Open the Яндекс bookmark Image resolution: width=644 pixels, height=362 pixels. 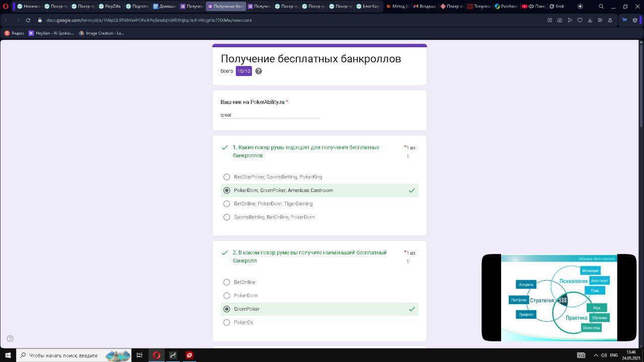click(x=15, y=33)
